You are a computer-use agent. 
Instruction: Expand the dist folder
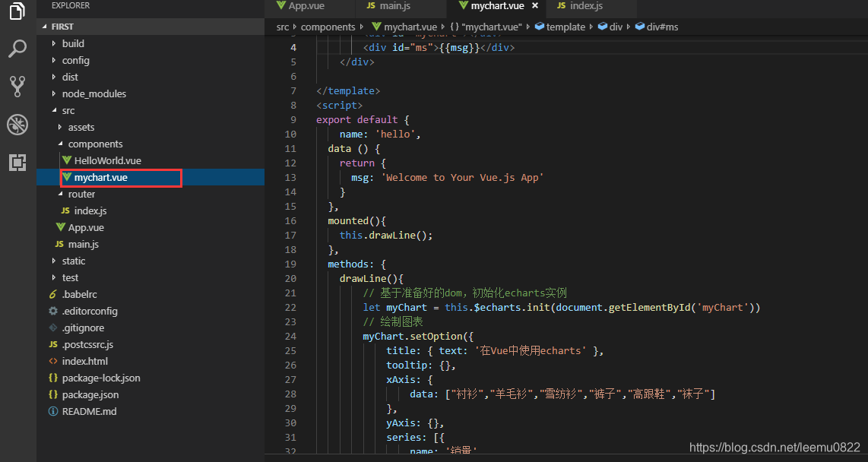click(54, 77)
